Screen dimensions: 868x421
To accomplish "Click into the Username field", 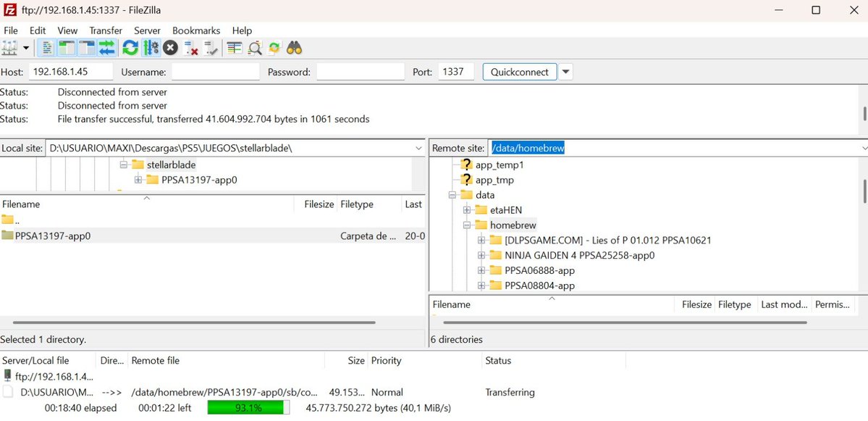I will click(215, 72).
